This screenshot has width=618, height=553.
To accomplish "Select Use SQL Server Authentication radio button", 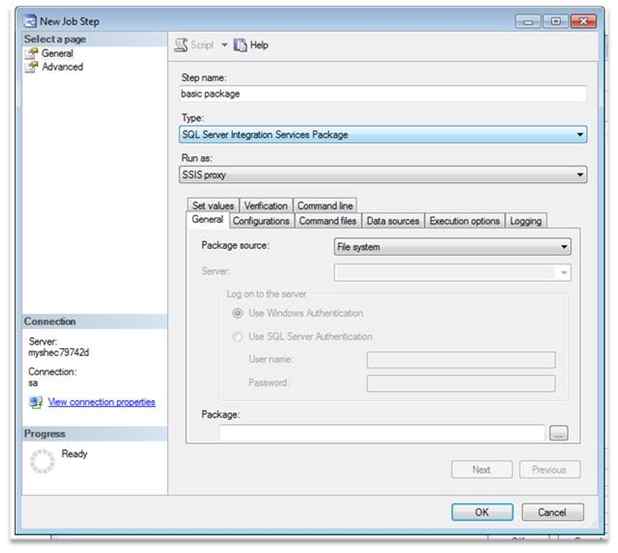I will 238,337.
